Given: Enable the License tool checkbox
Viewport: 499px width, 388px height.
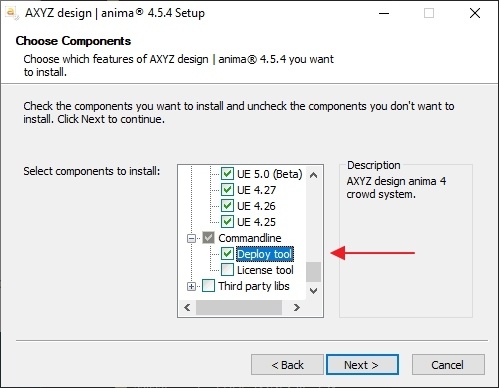Looking at the screenshot, I should pos(227,270).
